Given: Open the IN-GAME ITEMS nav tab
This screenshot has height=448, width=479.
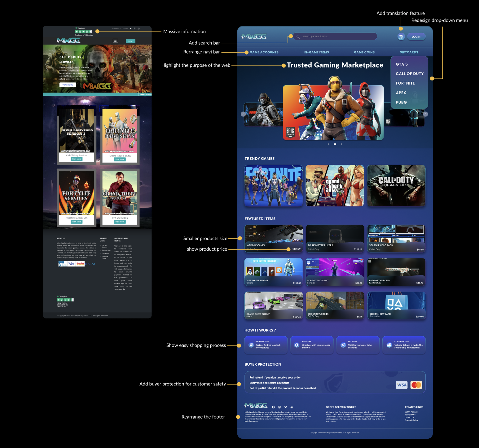Looking at the screenshot, I should (316, 52).
